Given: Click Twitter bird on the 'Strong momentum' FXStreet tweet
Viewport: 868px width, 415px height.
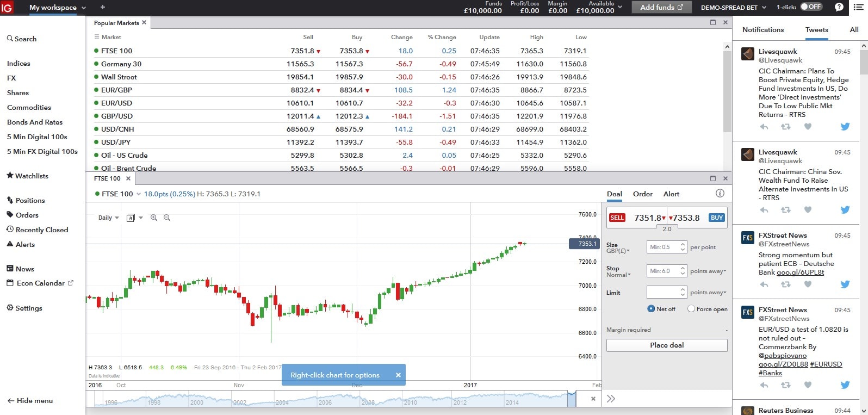Looking at the screenshot, I should point(845,284).
